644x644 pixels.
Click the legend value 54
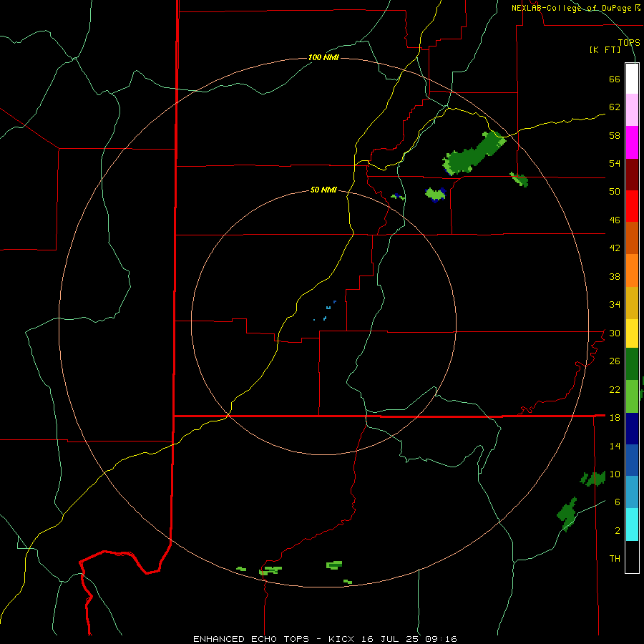coord(615,163)
